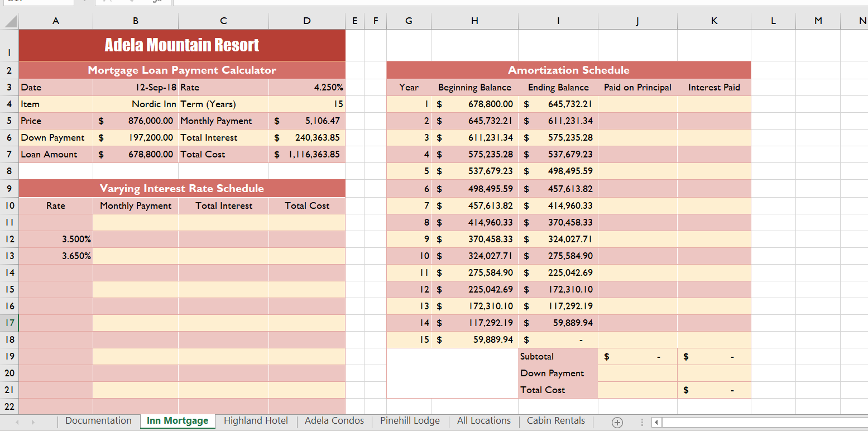Click the empty Monthly Payment cell beside 3.500%

pos(136,240)
